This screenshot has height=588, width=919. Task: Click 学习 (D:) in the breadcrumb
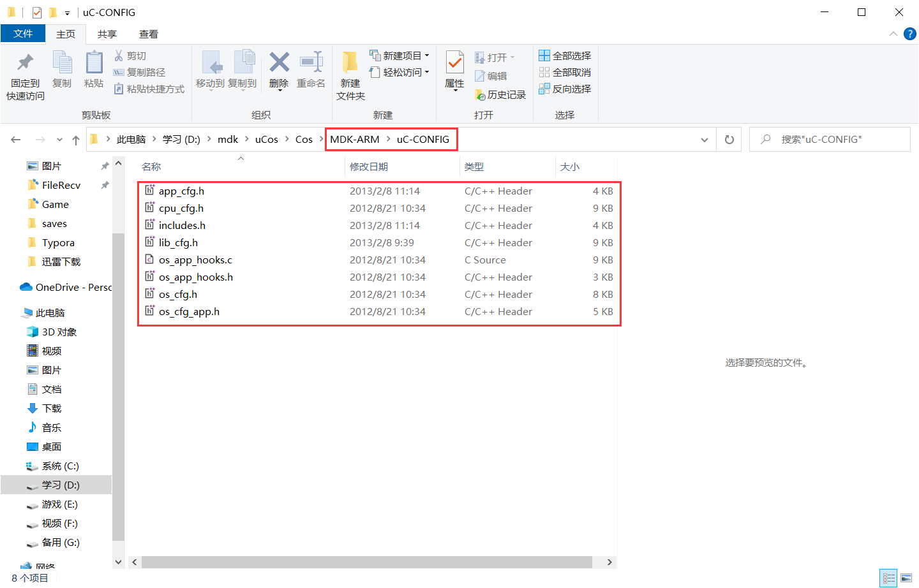tap(181, 139)
